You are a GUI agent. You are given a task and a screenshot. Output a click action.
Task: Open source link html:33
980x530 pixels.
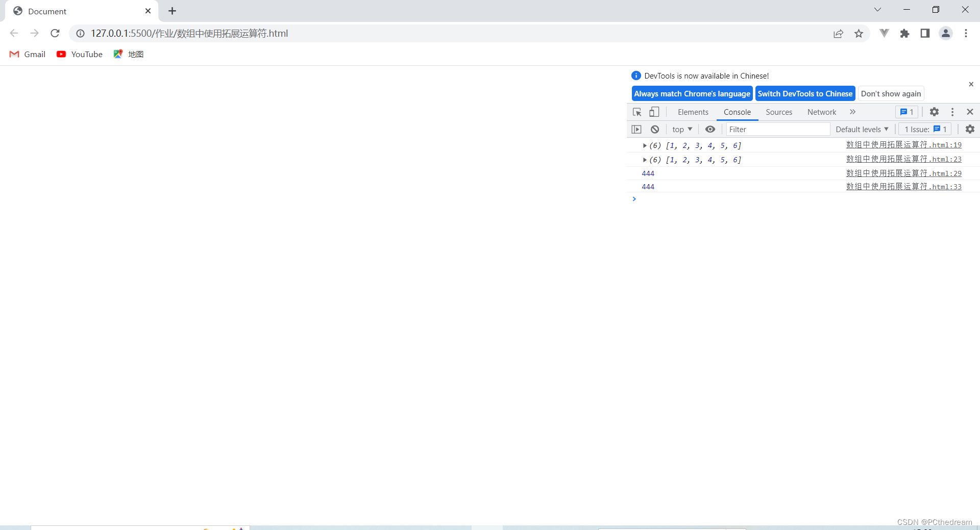(903, 187)
